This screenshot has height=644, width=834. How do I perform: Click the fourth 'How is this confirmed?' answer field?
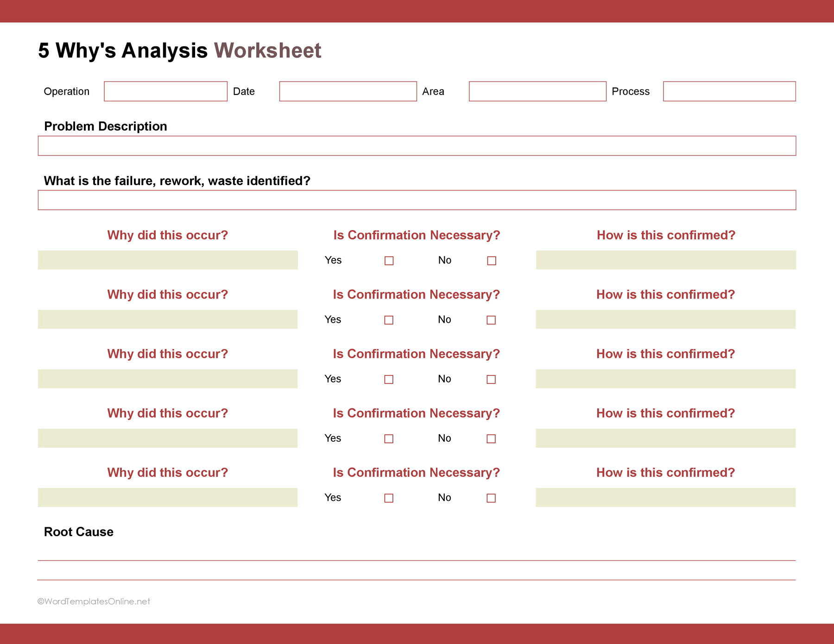(x=666, y=438)
